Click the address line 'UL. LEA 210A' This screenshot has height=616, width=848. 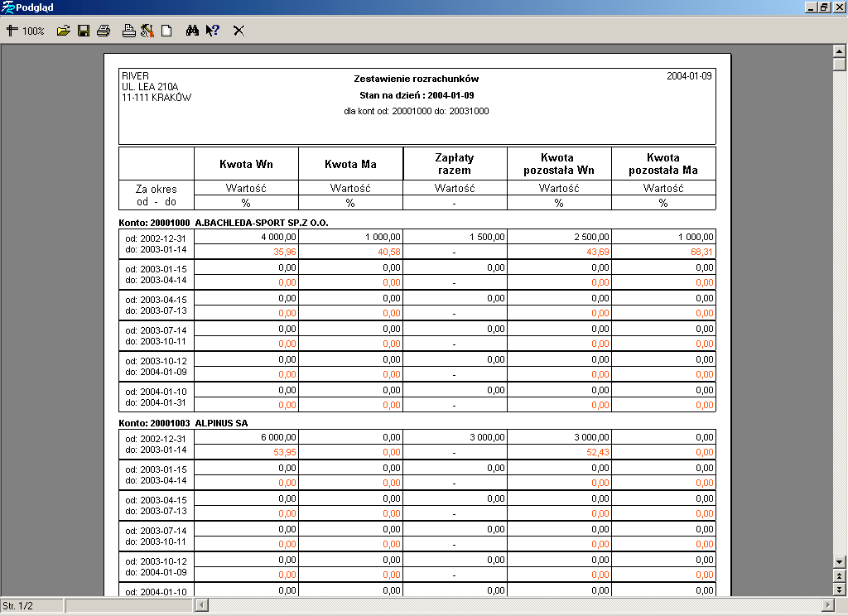[x=150, y=87]
